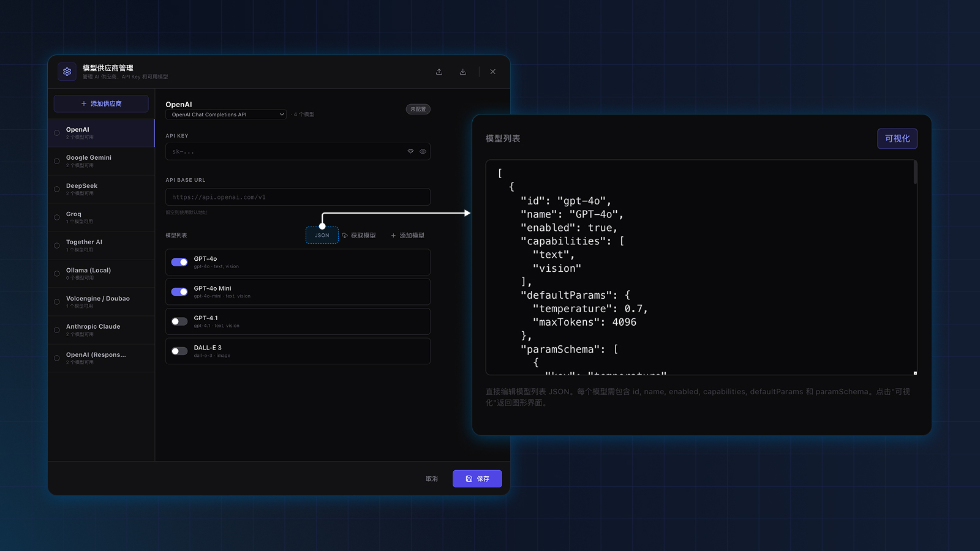Click the API KEY input field
The height and width of the screenshot is (551, 980).
298,151
